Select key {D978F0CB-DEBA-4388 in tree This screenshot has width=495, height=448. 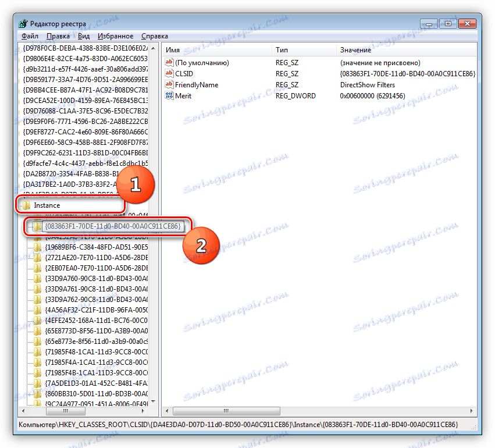[x=86, y=48]
